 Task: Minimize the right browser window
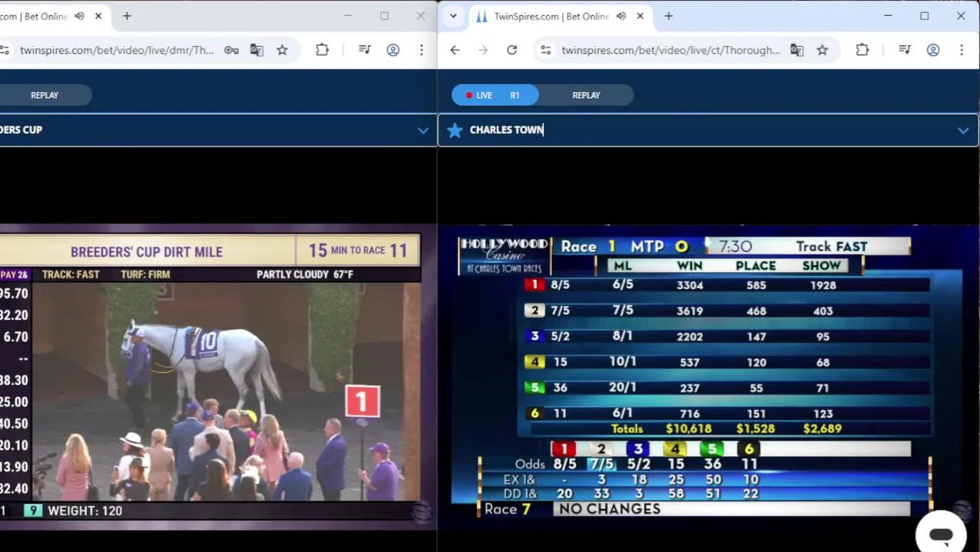coord(888,16)
